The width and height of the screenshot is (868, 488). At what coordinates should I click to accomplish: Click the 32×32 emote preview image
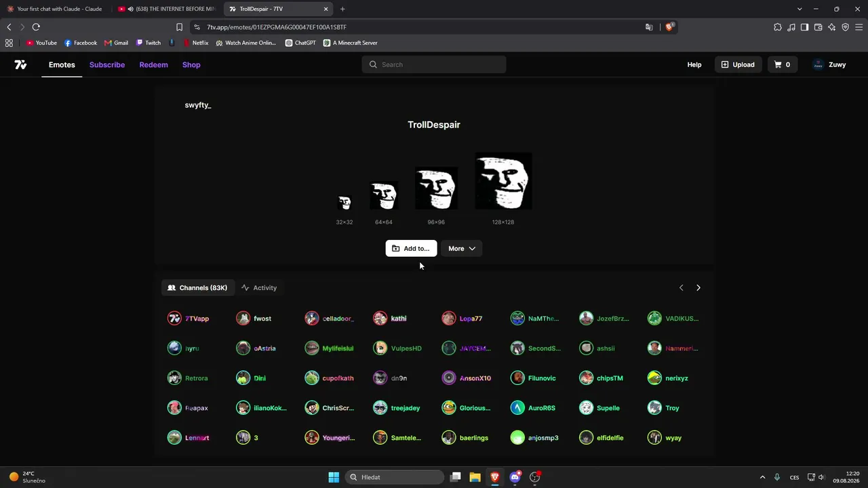(344, 203)
